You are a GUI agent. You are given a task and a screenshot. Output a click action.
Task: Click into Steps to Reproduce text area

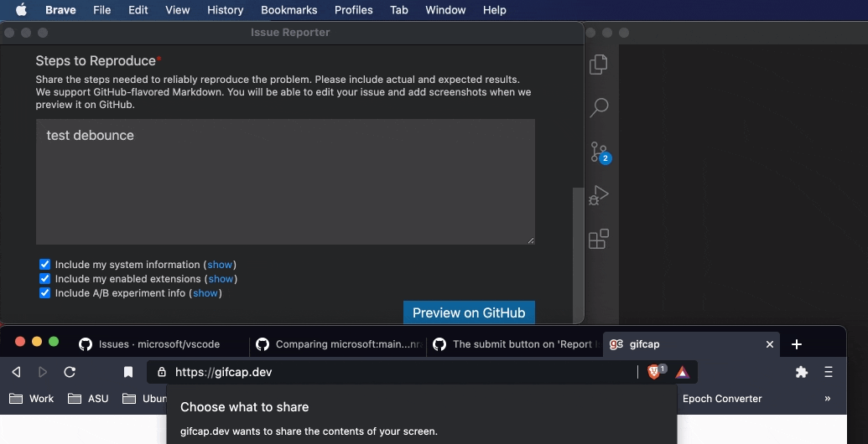(x=285, y=182)
